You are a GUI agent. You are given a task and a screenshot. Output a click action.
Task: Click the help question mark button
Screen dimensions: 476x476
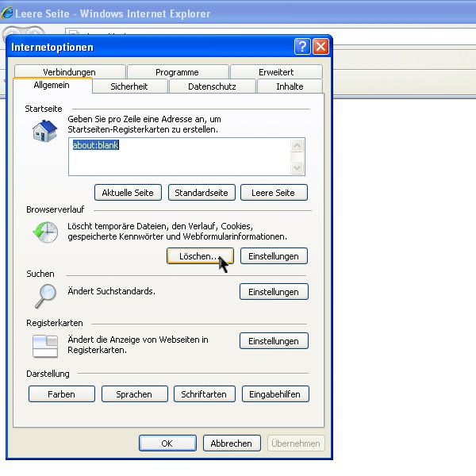pos(302,47)
